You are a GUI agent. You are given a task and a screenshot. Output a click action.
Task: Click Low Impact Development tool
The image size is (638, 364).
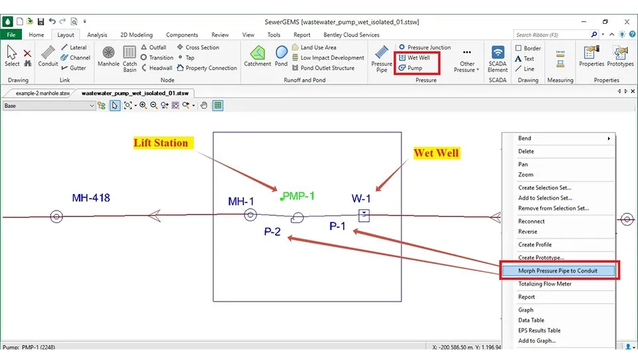click(328, 58)
